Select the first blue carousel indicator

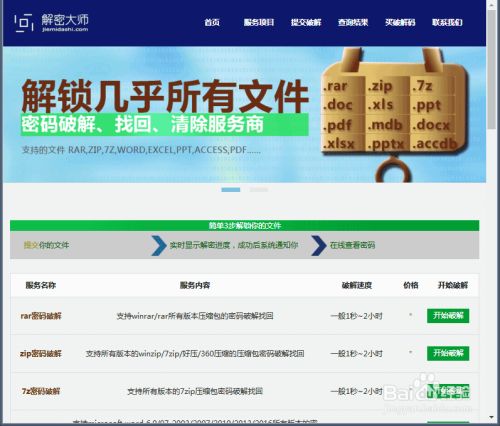pos(231,190)
